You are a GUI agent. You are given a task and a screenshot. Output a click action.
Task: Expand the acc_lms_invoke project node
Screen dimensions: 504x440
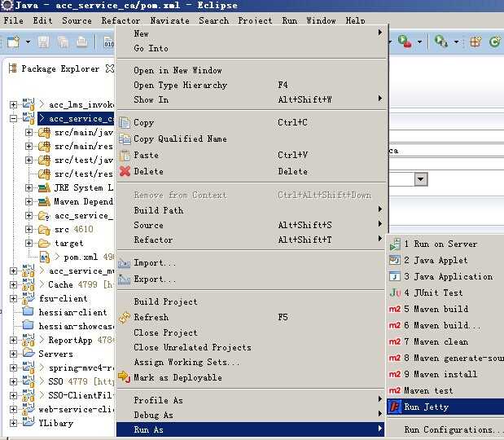[x=13, y=105]
